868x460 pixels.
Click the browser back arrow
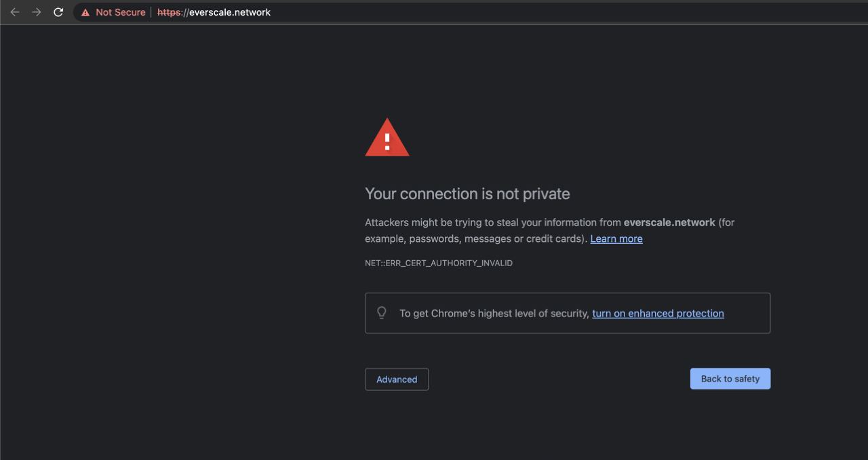point(15,12)
